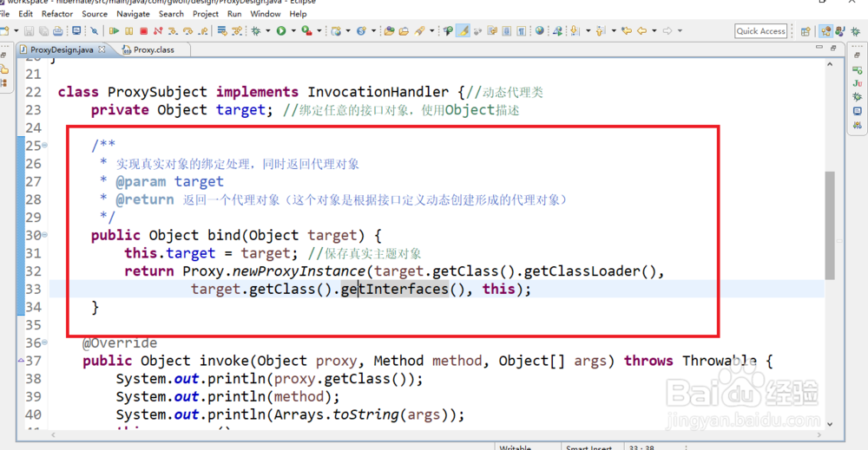Open the Web Browser globe icon
The height and width of the screenshot is (450, 868).
[540, 31]
